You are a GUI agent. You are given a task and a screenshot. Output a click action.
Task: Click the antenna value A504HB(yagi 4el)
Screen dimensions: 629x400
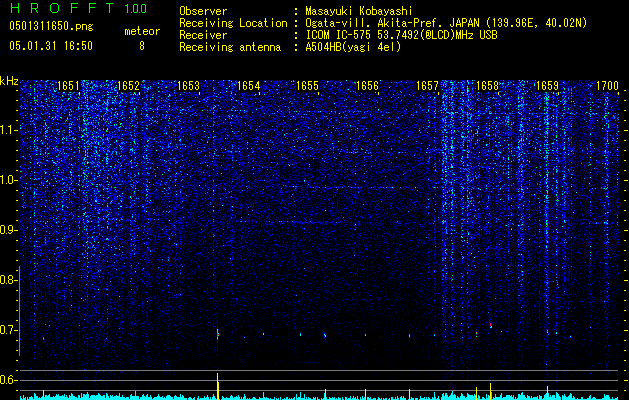(353, 47)
